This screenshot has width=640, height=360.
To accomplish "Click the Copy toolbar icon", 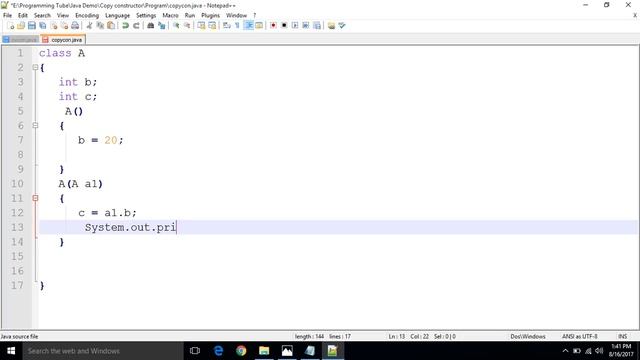I will (100, 26).
